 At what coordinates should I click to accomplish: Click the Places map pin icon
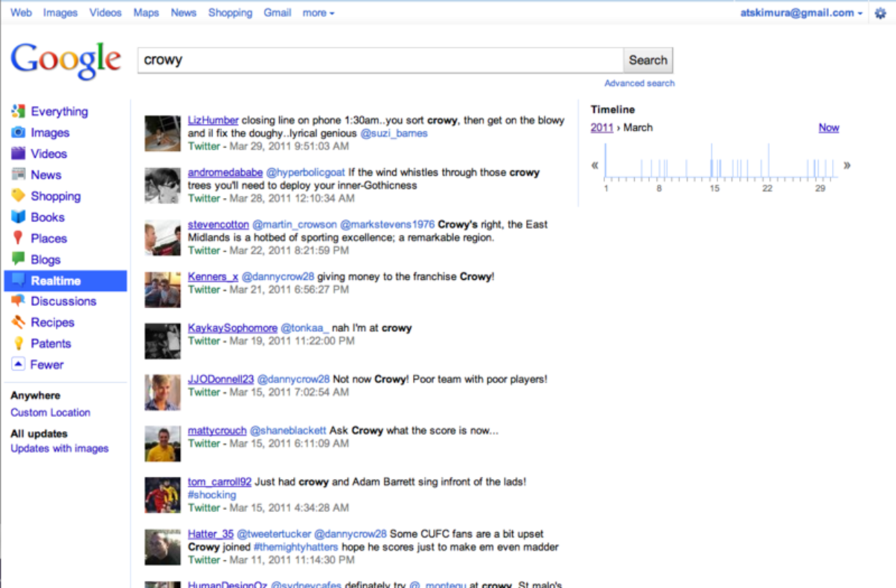[19, 239]
